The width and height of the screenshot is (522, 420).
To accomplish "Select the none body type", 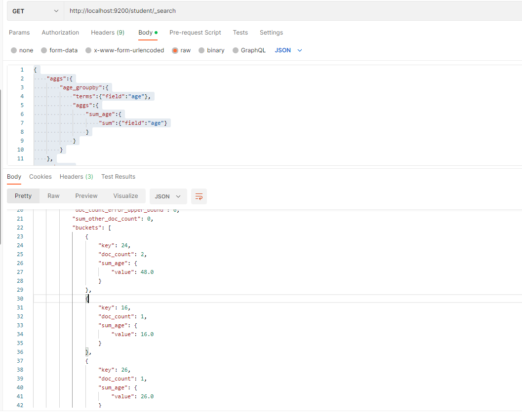I will [x=22, y=50].
